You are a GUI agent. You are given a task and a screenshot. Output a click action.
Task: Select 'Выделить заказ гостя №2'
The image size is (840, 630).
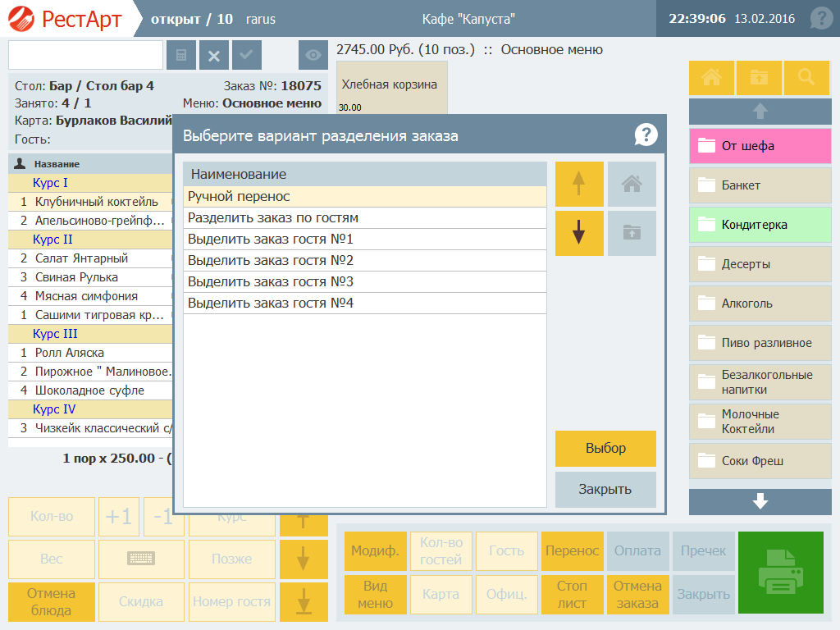pos(365,261)
